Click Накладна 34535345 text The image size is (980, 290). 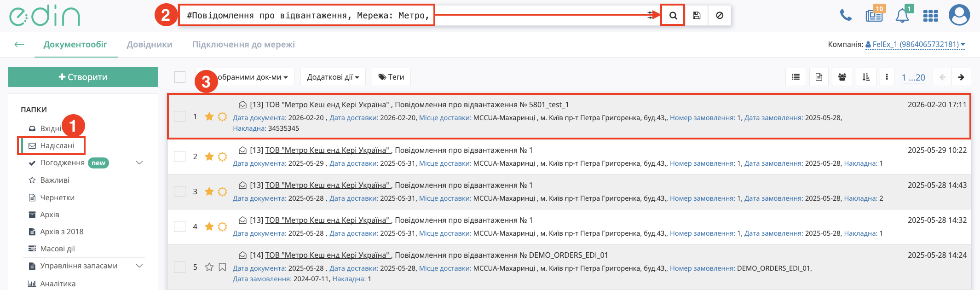(x=266, y=128)
